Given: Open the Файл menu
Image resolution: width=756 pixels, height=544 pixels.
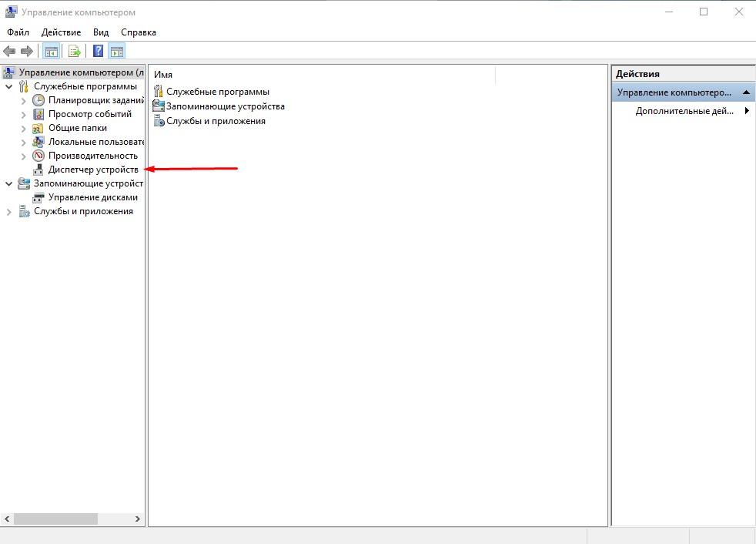Looking at the screenshot, I should (x=18, y=32).
